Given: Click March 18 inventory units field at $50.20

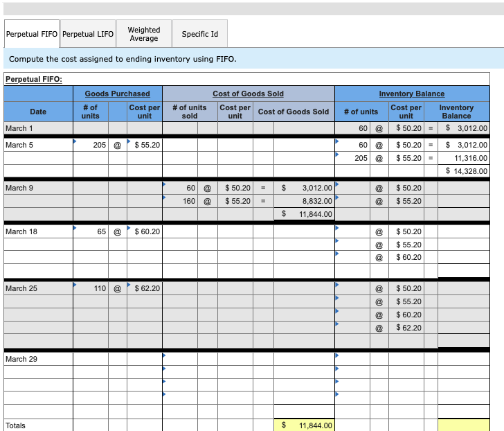Looking at the screenshot, I should [x=352, y=231].
